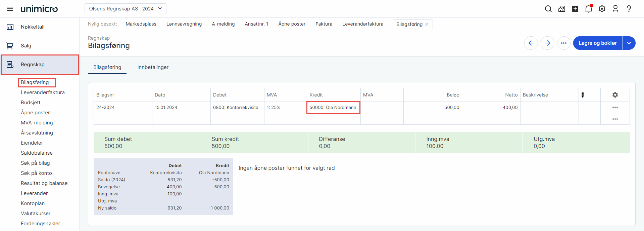Expand the Lagre og bokfør arrow
644x231 pixels.
(x=629, y=43)
